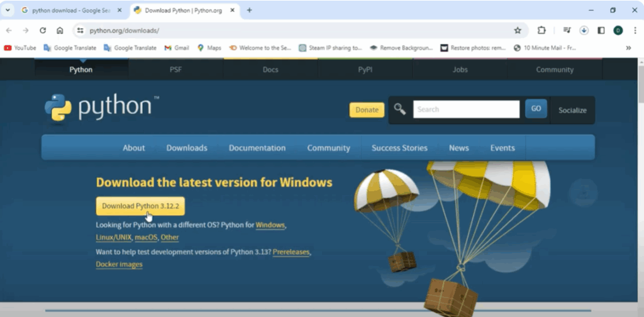The height and width of the screenshot is (317, 644).
Task: Click the Python logo image
Action: click(101, 107)
